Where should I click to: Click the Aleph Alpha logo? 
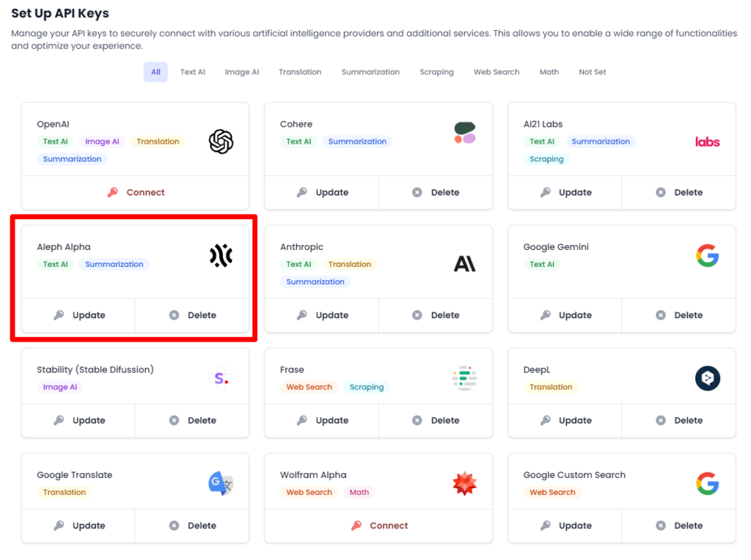coord(221,256)
